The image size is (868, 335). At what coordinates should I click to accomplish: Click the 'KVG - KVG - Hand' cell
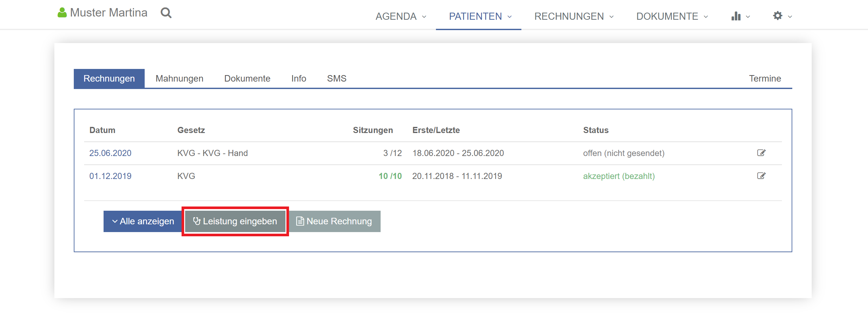(x=212, y=153)
